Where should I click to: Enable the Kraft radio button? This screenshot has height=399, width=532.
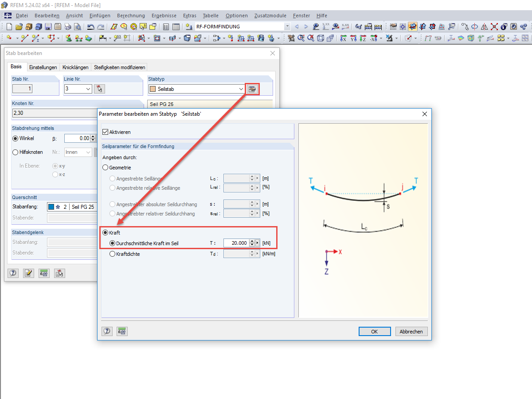tap(106, 232)
